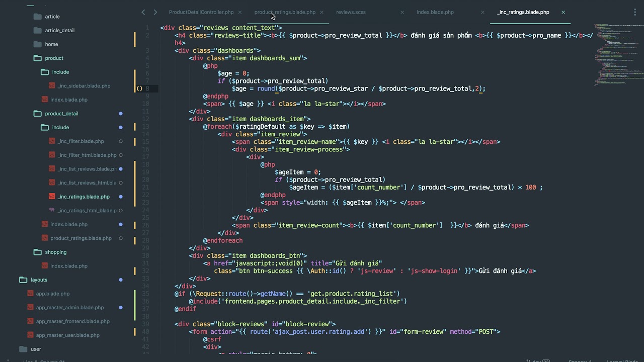Image resolution: width=644 pixels, height=362 pixels.
Task: Click the "@include('frontend.pages.product_detail..." line
Action: [x=298, y=301]
